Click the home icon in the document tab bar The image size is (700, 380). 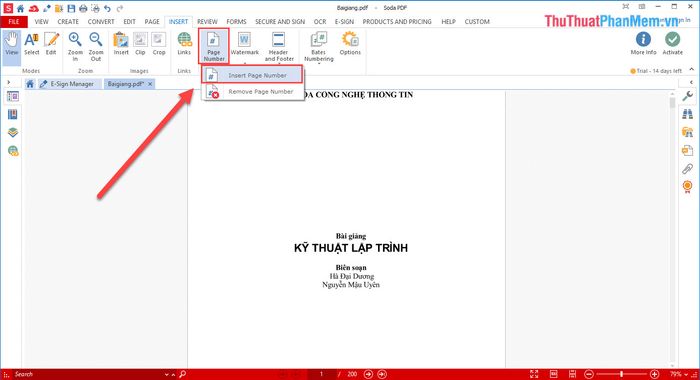[30, 84]
